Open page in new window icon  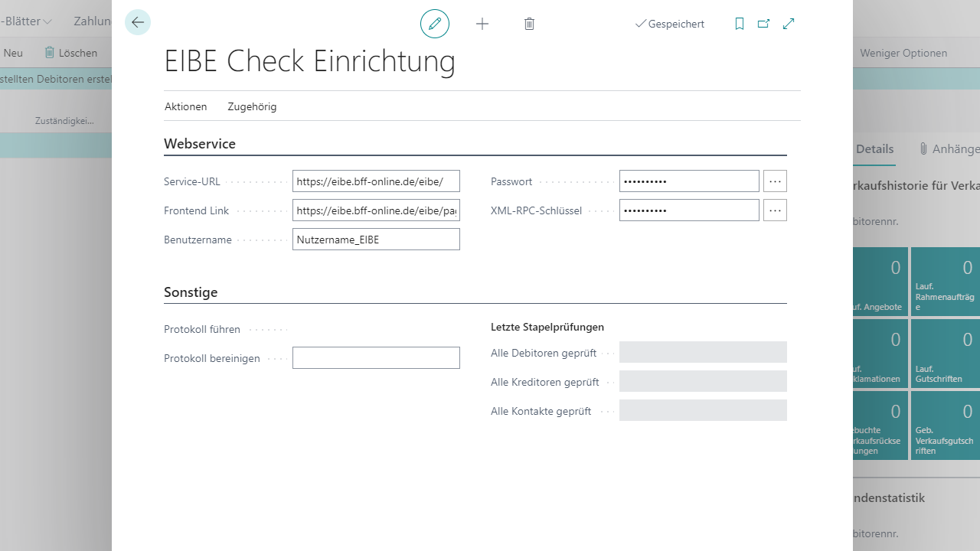pos(763,24)
